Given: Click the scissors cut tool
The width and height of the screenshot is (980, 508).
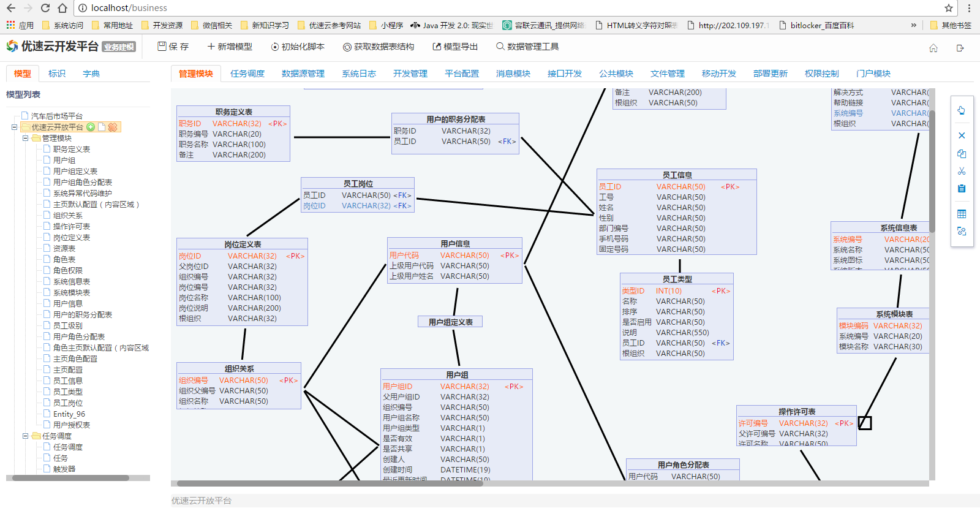Looking at the screenshot, I should (962, 171).
